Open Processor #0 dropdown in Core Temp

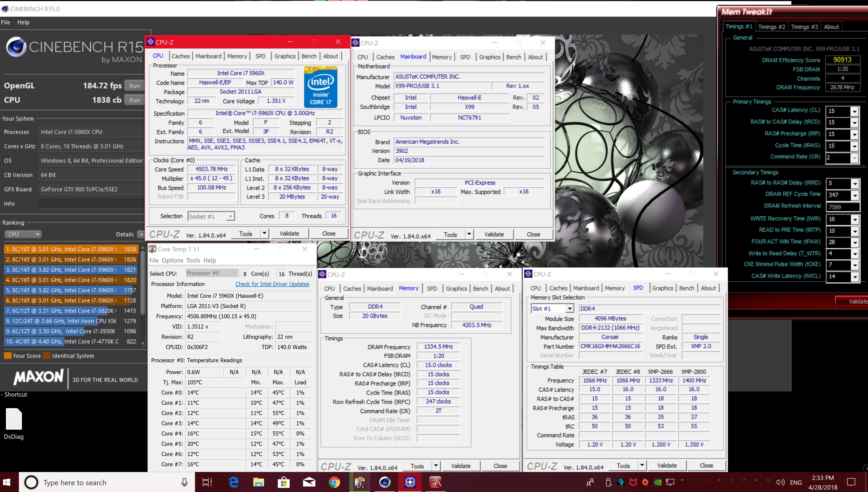(x=212, y=273)
